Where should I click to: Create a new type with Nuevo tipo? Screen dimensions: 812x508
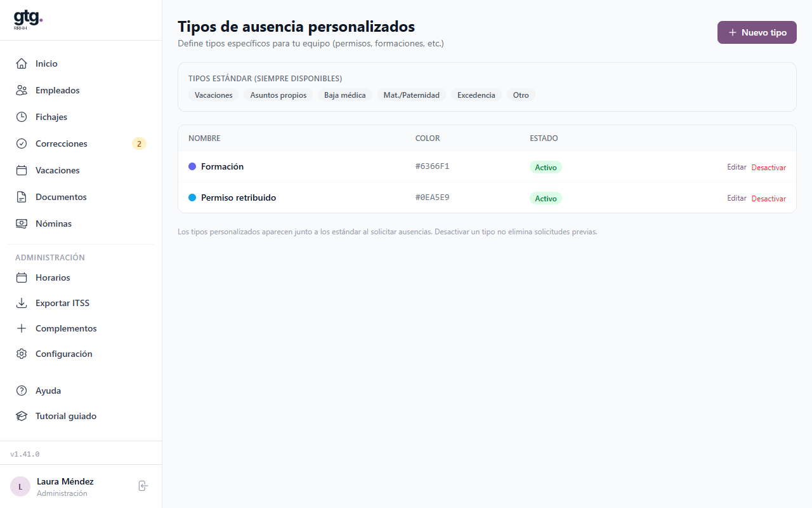(757, 32)
